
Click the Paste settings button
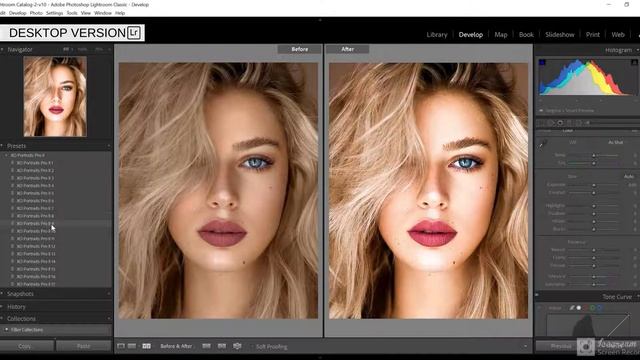[x=83, y=346]
